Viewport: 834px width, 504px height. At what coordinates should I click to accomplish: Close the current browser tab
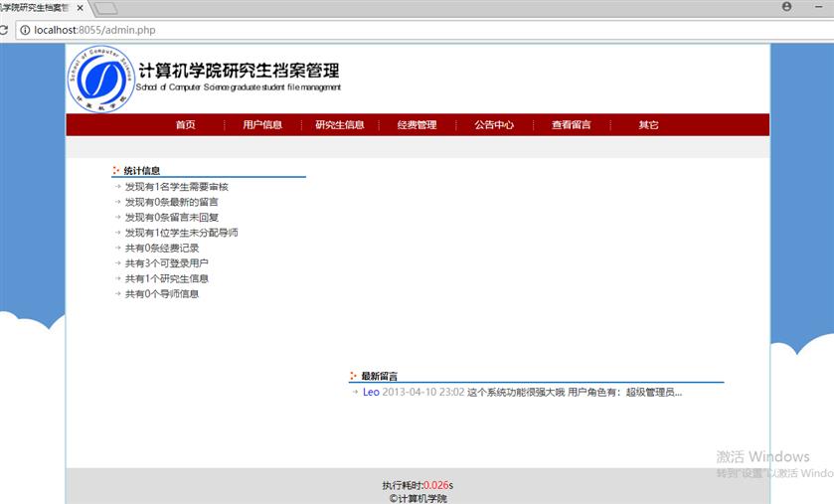point(81,7)
